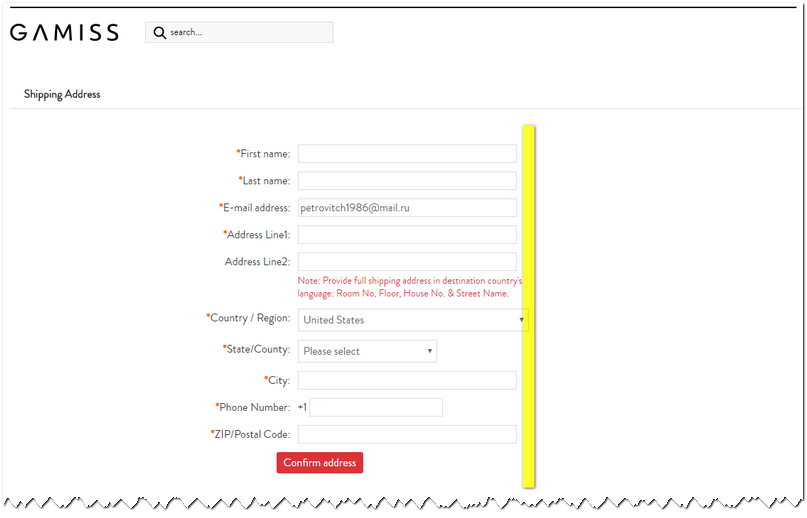Click the City field
Screen dimensions: 807x518
[x=407, y=381]
